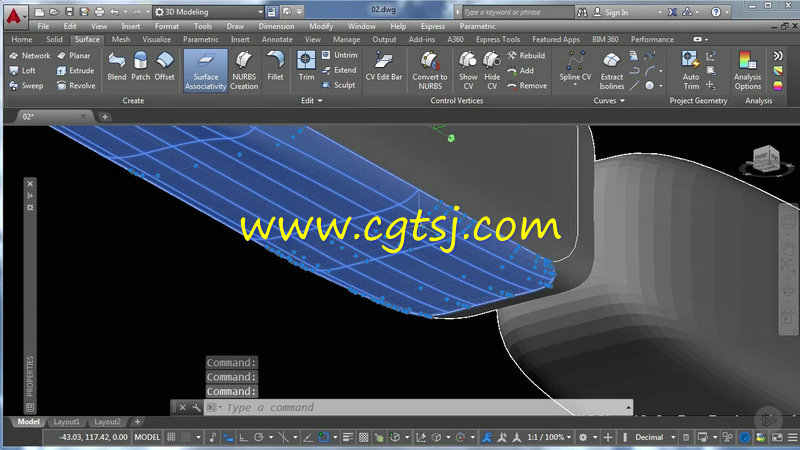
Task: Select the Sculpt tool
Action: coord(339,85)
